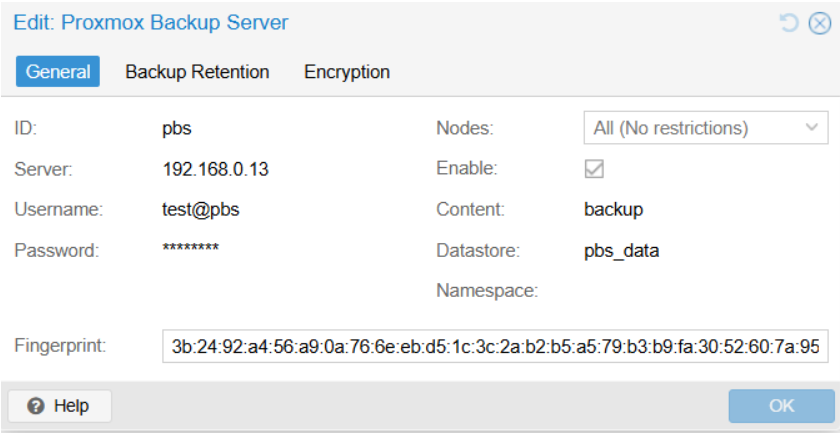Select the Password masked value

190,249
